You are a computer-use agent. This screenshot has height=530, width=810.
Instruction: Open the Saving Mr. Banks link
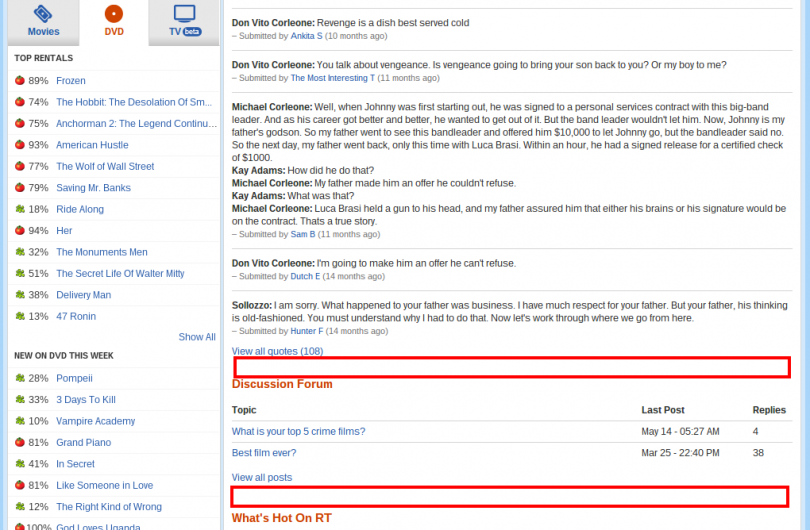[x=93, y=188]
